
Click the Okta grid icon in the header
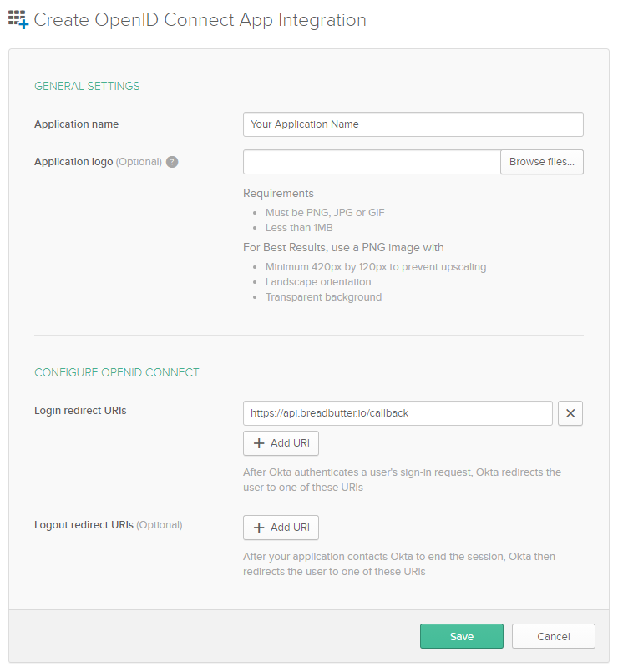point(17,18)
